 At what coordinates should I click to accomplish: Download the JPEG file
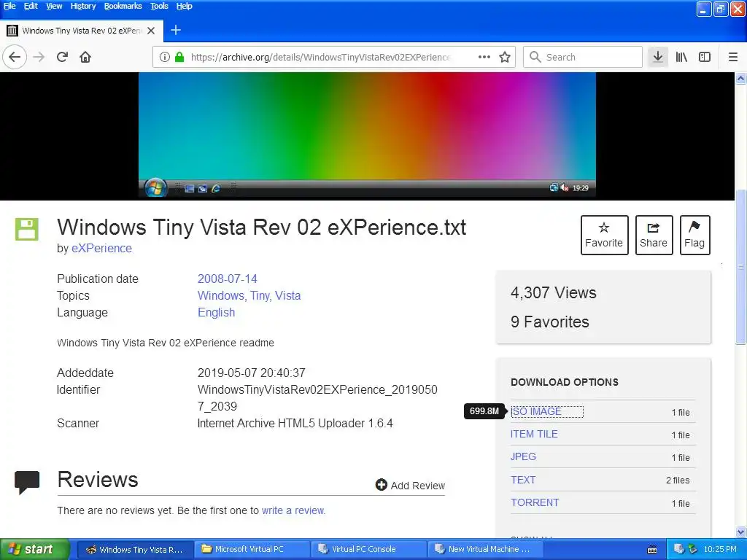523,456
